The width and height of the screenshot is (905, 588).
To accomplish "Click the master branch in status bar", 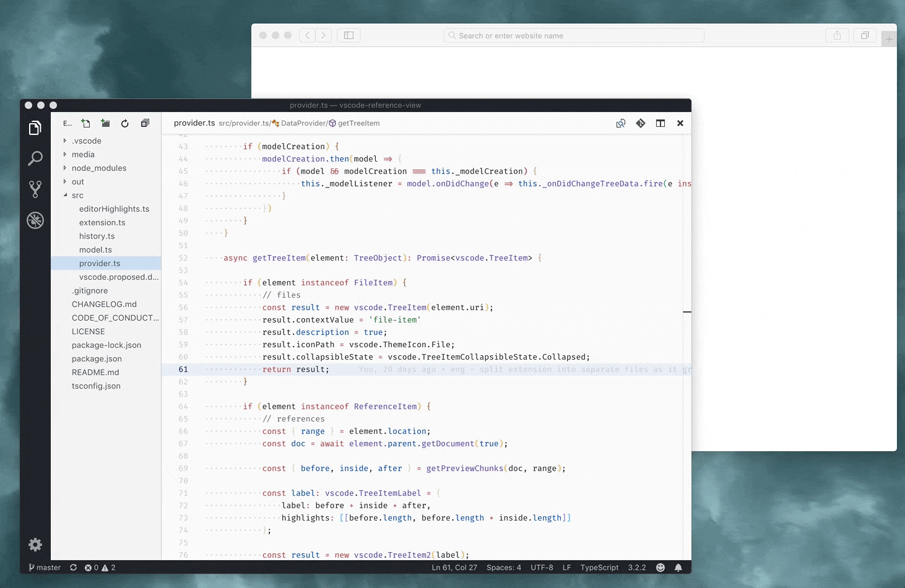I will (x=45, y=568).
